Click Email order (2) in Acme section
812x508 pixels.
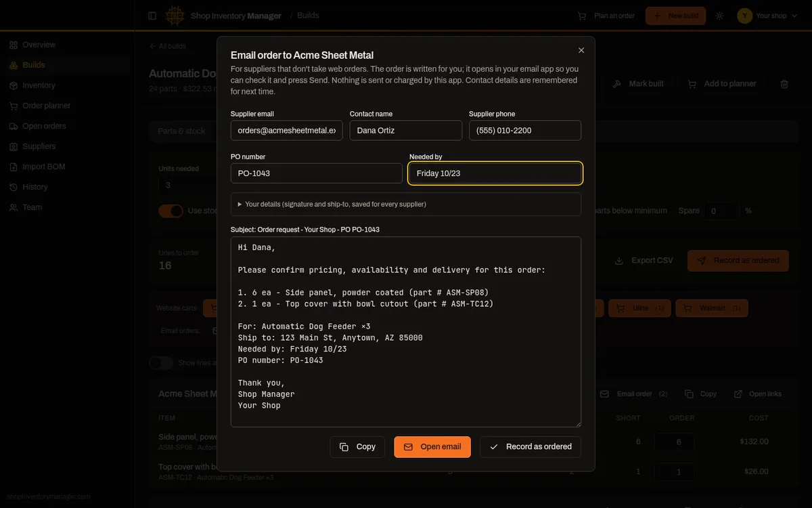633,394
